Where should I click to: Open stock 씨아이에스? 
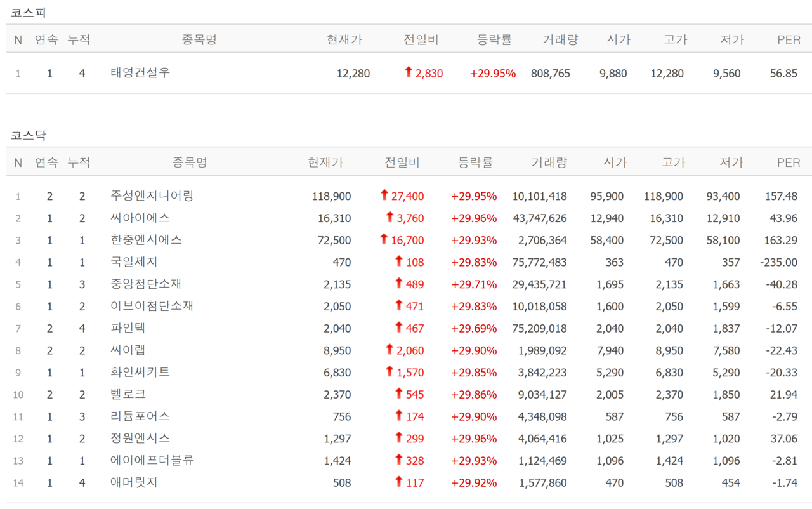(x=140, y=218)
